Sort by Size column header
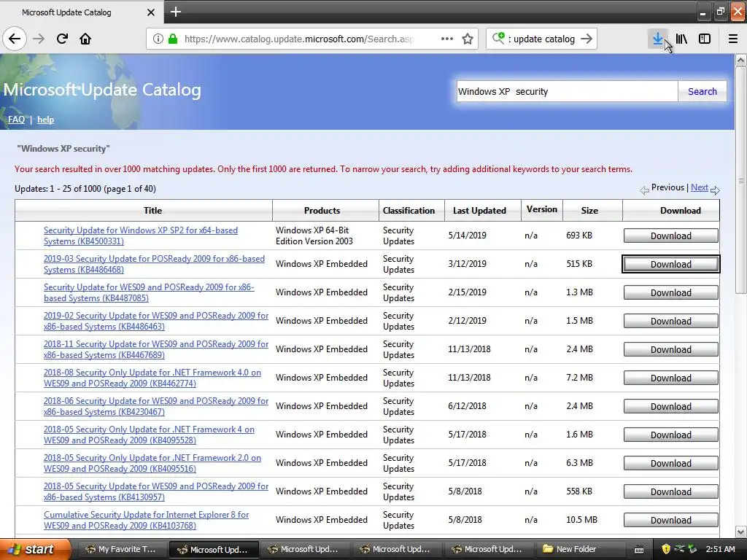Screen dimensions: 747x560 pos(589,211)
